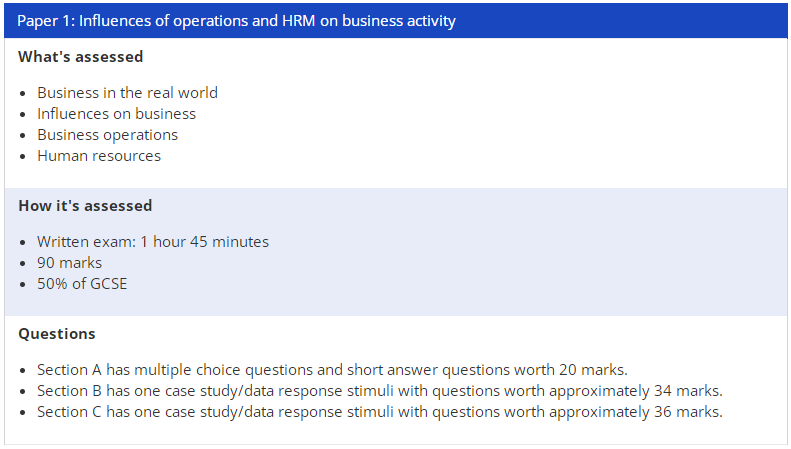Click the Section C 36 marks description
The width and height of the screenshot is (791, 449).
pyautogui.click(x=379, y=412)
